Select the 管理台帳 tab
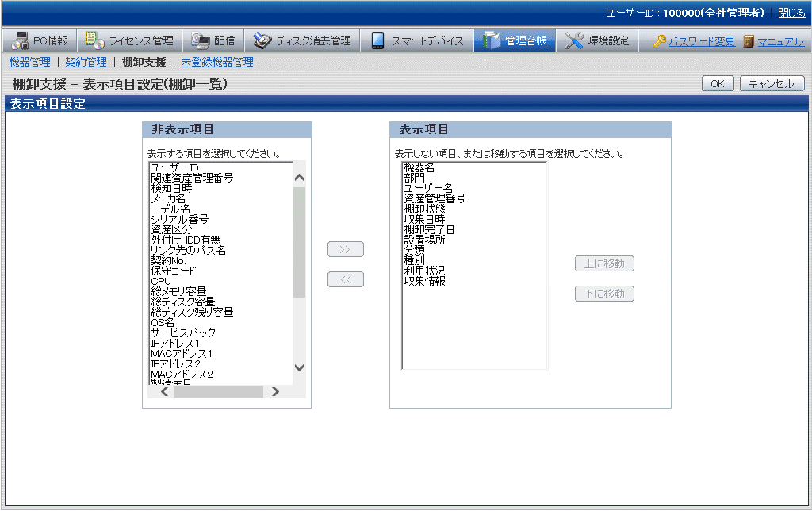The height and width of the screenshot is (511, 812). tap(515, 40)
